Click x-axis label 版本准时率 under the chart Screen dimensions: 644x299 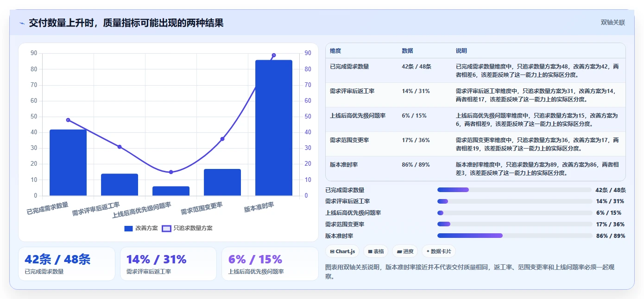click(x=259, y=207)
